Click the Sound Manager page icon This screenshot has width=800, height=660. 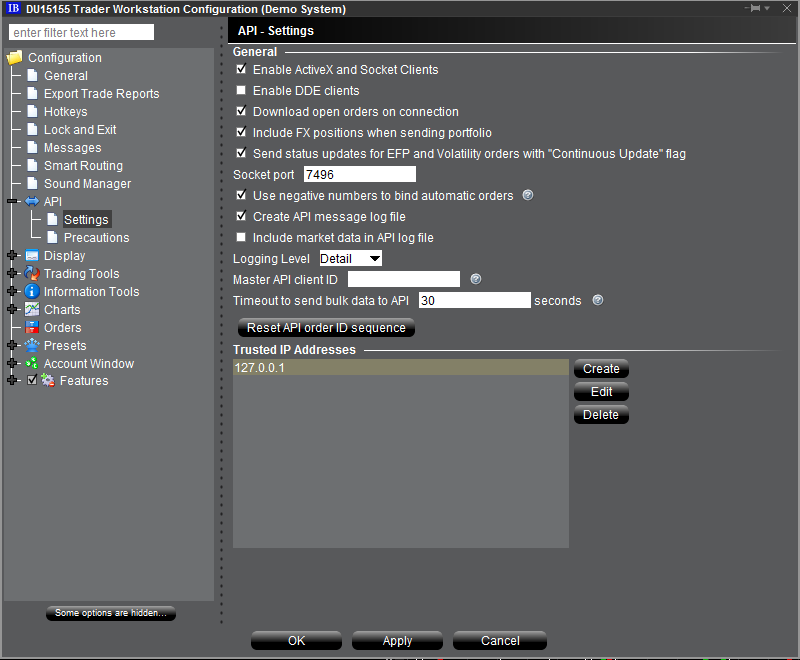33,184
